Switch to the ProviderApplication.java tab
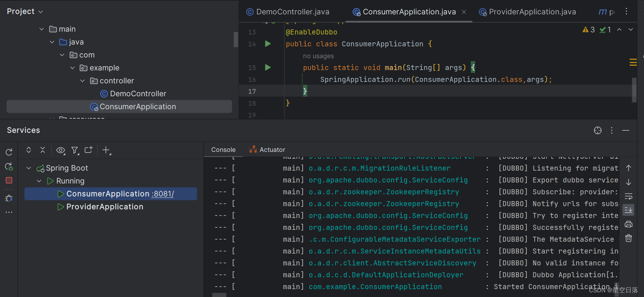The height and width of the screenshot is (297, 644). [x=527, y=12]
